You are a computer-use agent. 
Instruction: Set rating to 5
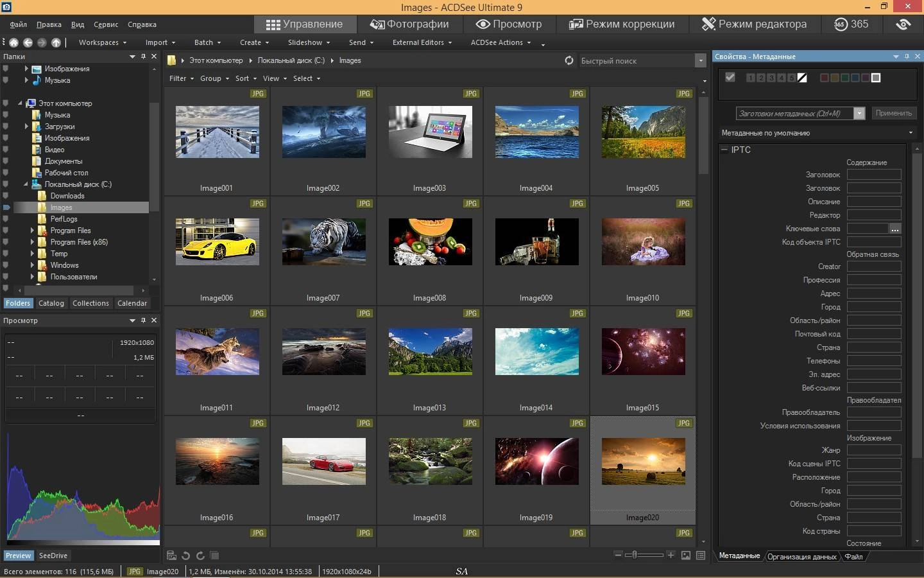click(x=792, y=78)
